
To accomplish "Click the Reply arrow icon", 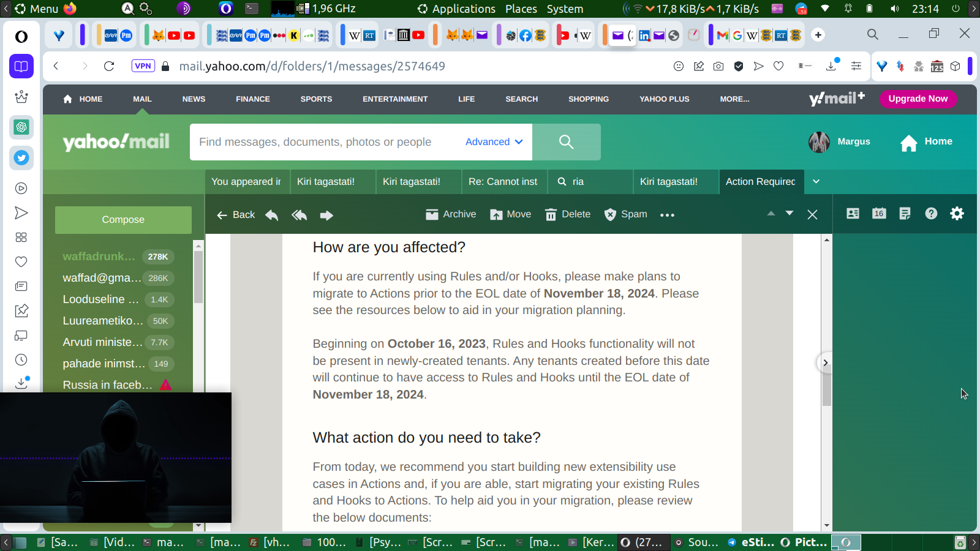I will [272, 215].
